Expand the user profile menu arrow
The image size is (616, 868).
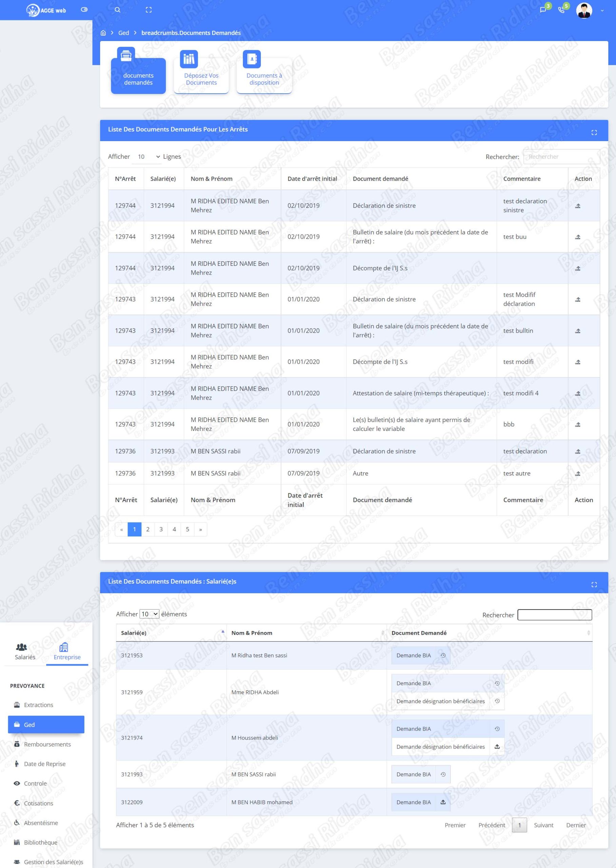[602, 11]
